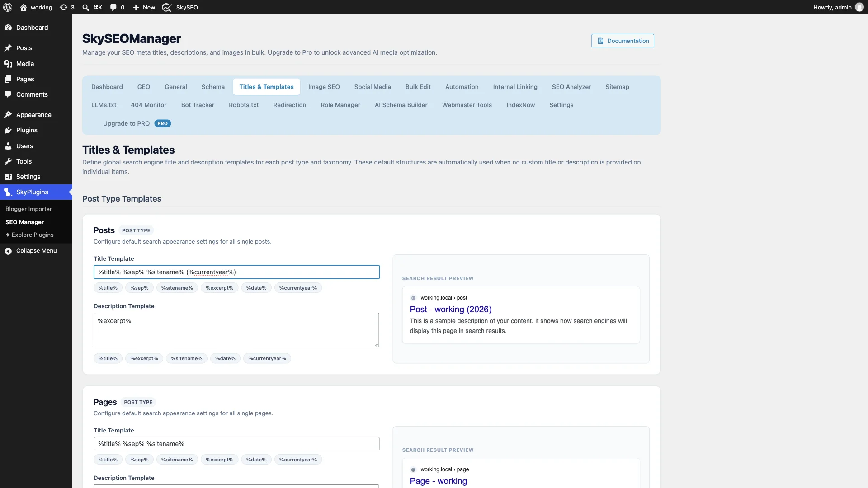Open the AI Schema Builder tab

401,105
